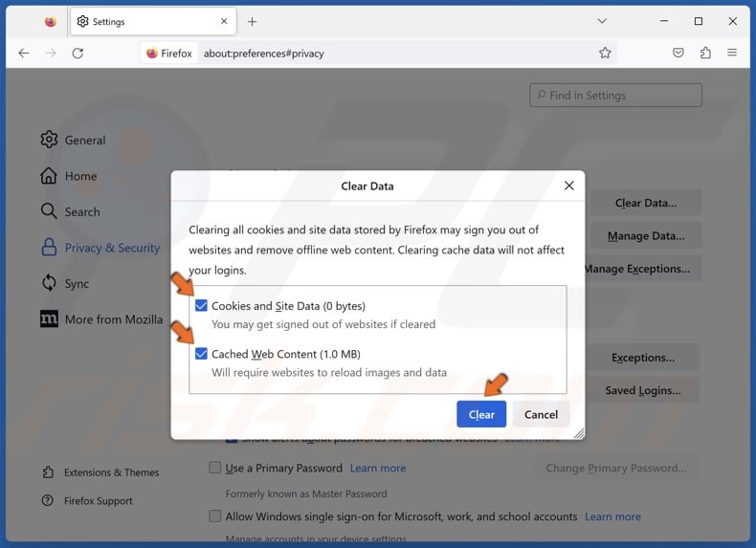
Task: Open Learn more link for Primary Password
Action: click(378, 468)
